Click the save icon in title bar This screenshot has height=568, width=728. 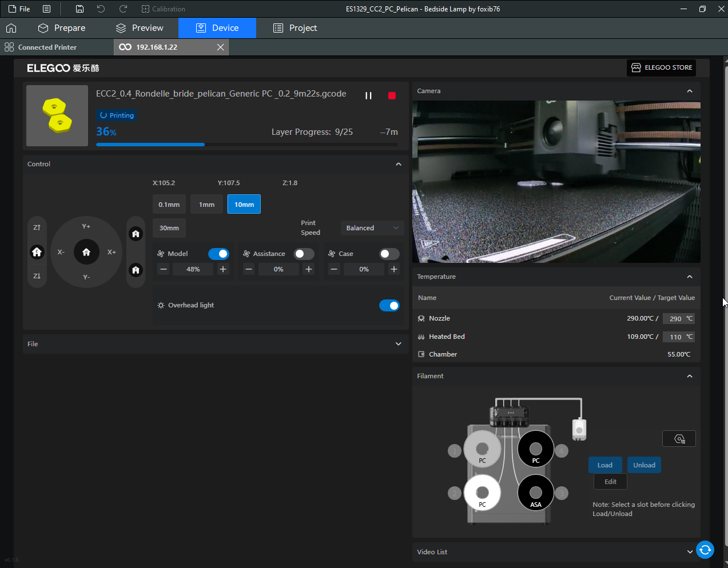click(x=79, y=9)
